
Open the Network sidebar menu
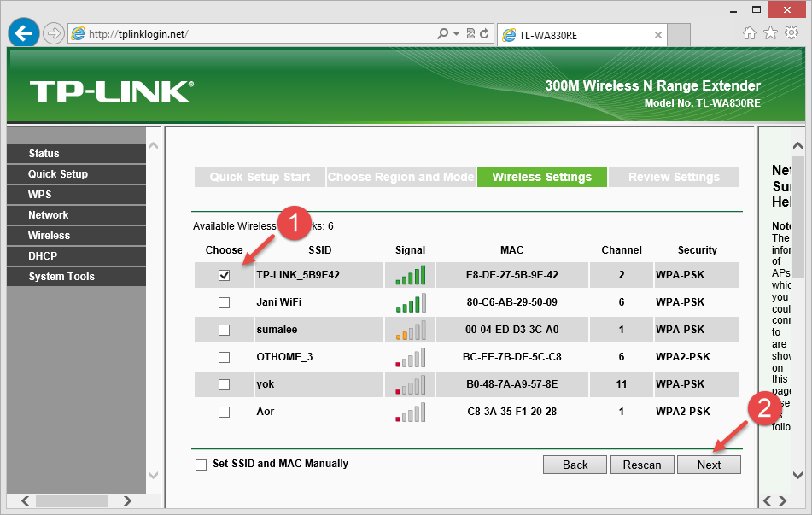[76, 215]
